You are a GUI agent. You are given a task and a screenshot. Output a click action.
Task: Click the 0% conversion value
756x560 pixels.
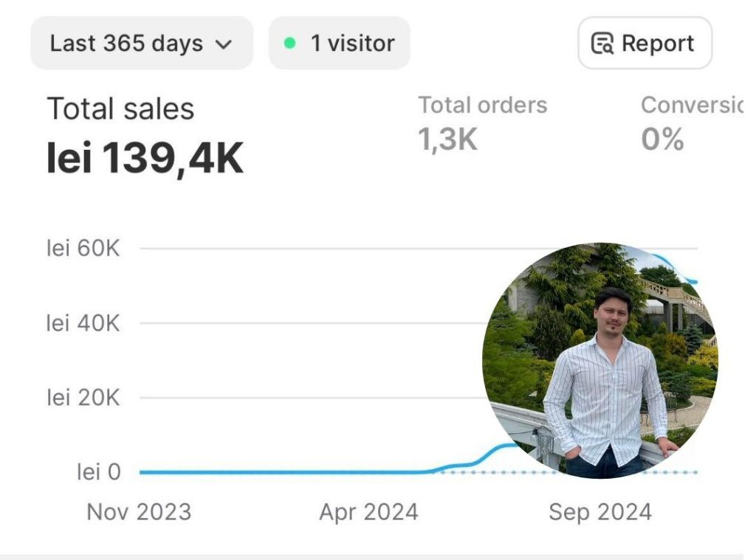click(662, 139)
